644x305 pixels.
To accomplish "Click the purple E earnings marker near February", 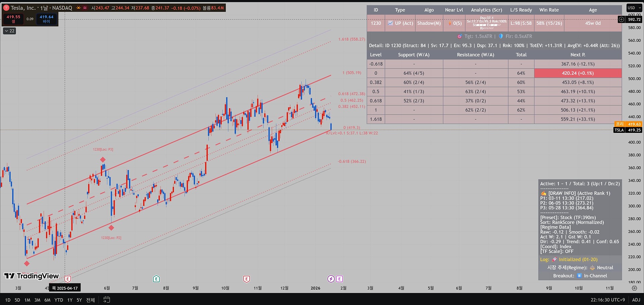I will [339, 279].
